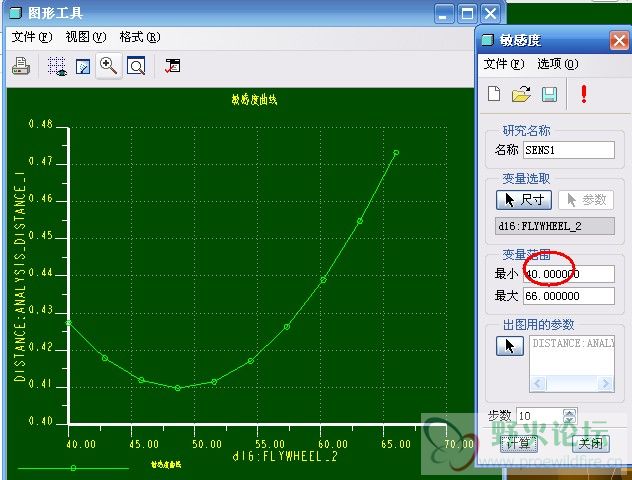Viewport: 632px width, 480px height.
Task: Toggle the grid display icon in toolbar
Action: point(57,66)
